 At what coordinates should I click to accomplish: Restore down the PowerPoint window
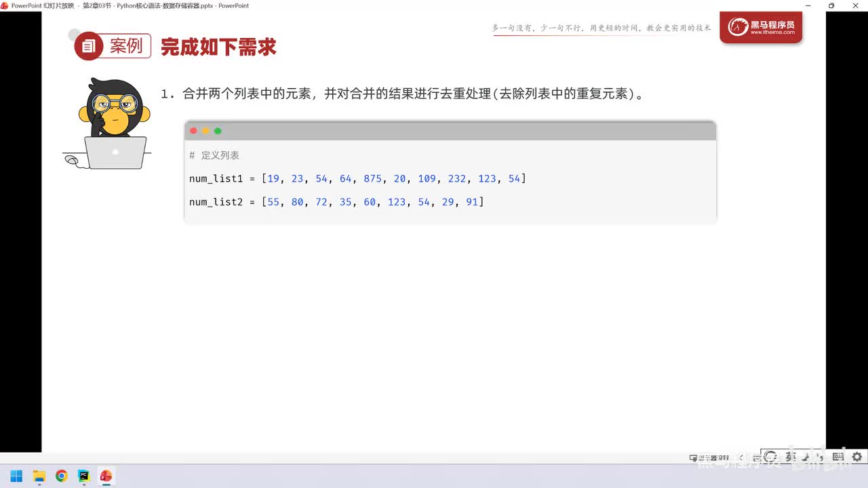point(831,5)
